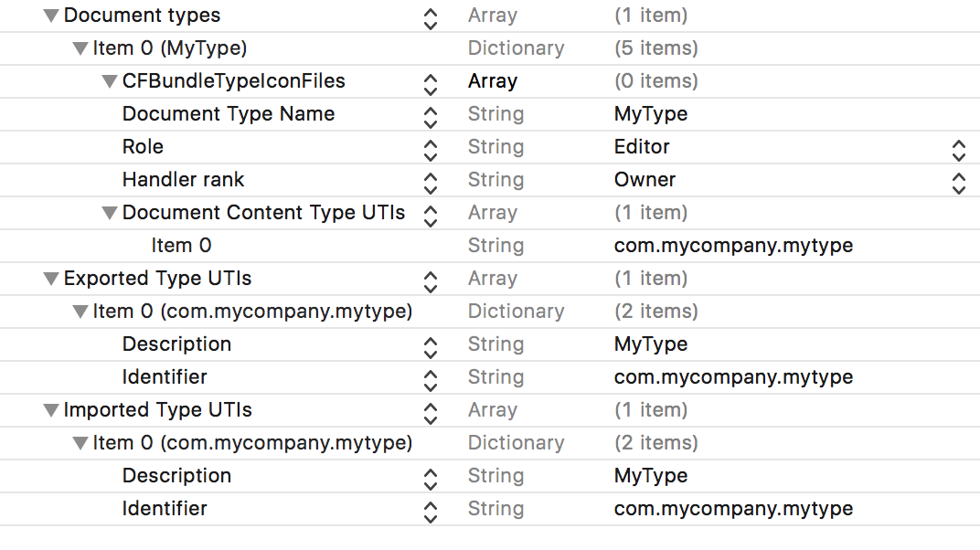Select the Document Content Type UTIs Item 0 value
The width and height of the screenshot is (980, 550).
coord(733,246)
